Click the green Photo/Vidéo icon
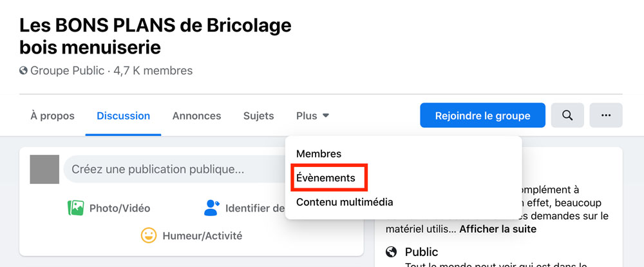The image size is (644, 267). pos(75,208)
